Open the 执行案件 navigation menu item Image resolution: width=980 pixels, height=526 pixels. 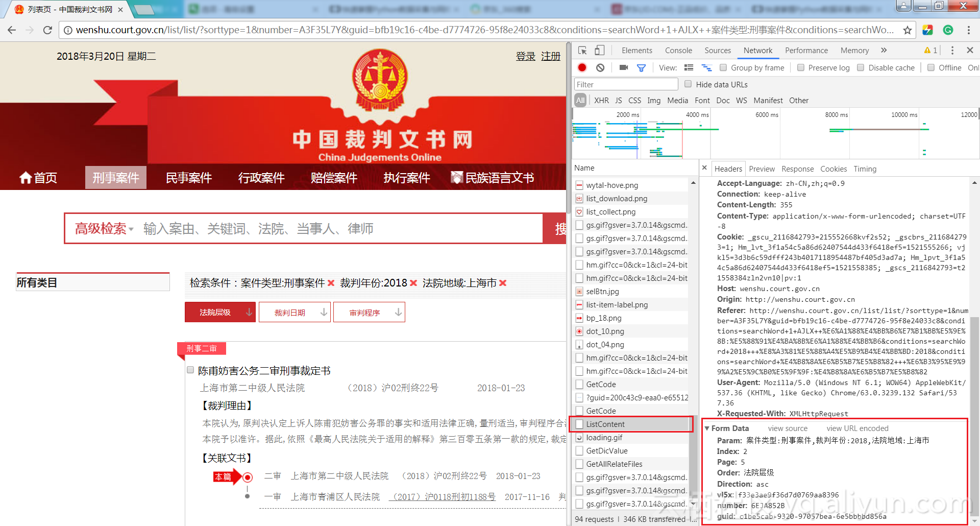pos(407,178)
